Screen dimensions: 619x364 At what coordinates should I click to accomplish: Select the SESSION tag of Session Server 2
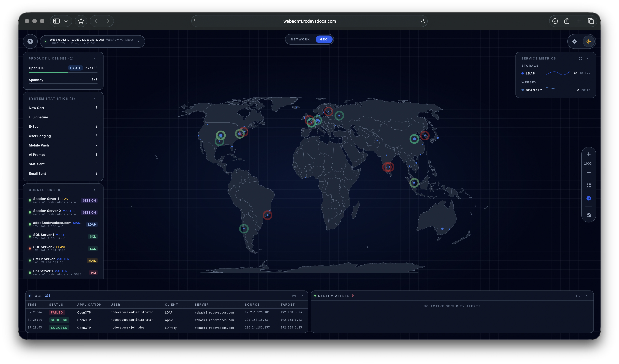click(x=89, y=213)
